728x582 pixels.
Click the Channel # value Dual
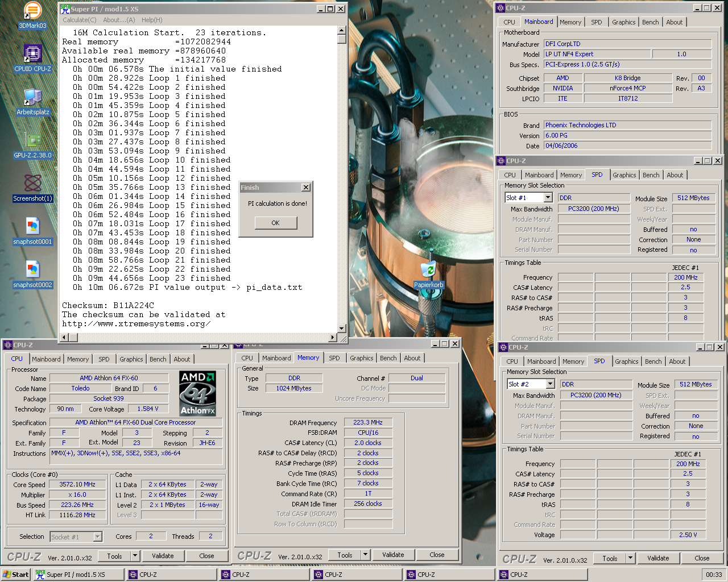(417, 379)
